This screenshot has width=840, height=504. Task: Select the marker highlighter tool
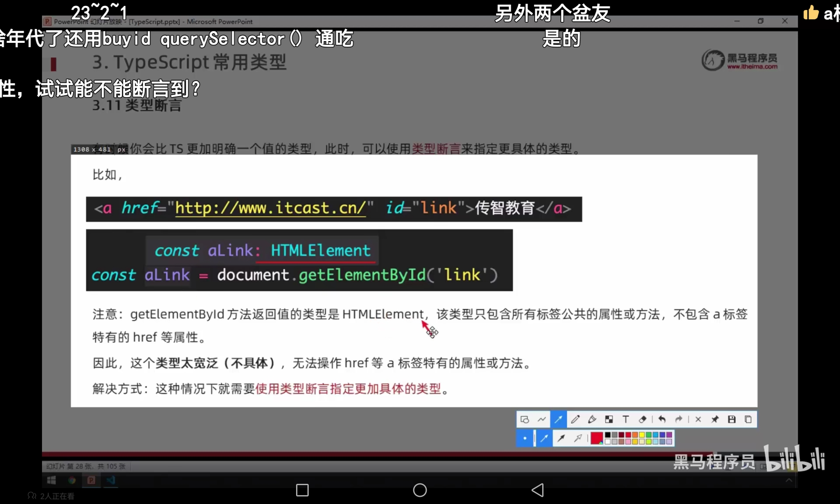click(592, 419)
